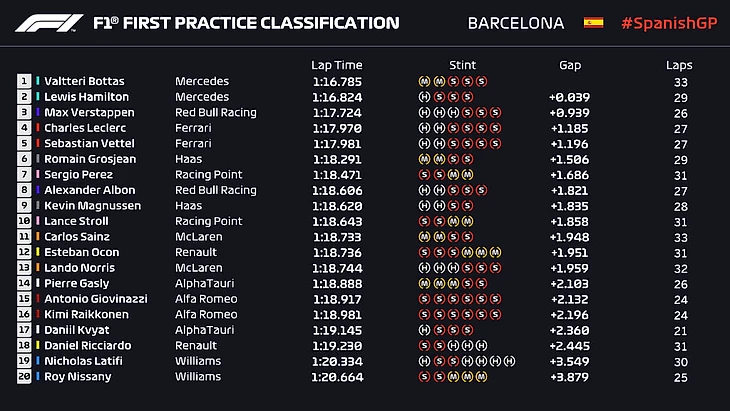This screenshot has width=730, height=411.
Task: Click the first soft tyre in Perez's stint
Action: tap(425, 174)
